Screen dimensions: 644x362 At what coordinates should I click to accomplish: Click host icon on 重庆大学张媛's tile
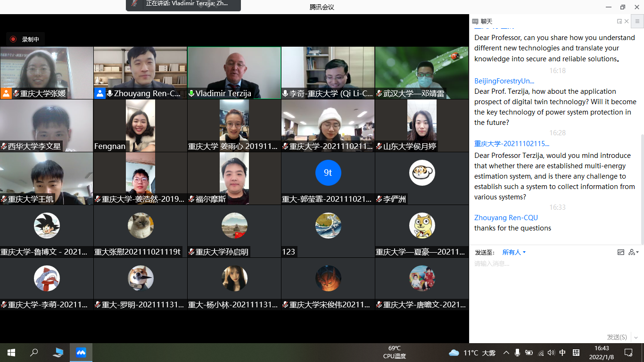tap(6, 93)
